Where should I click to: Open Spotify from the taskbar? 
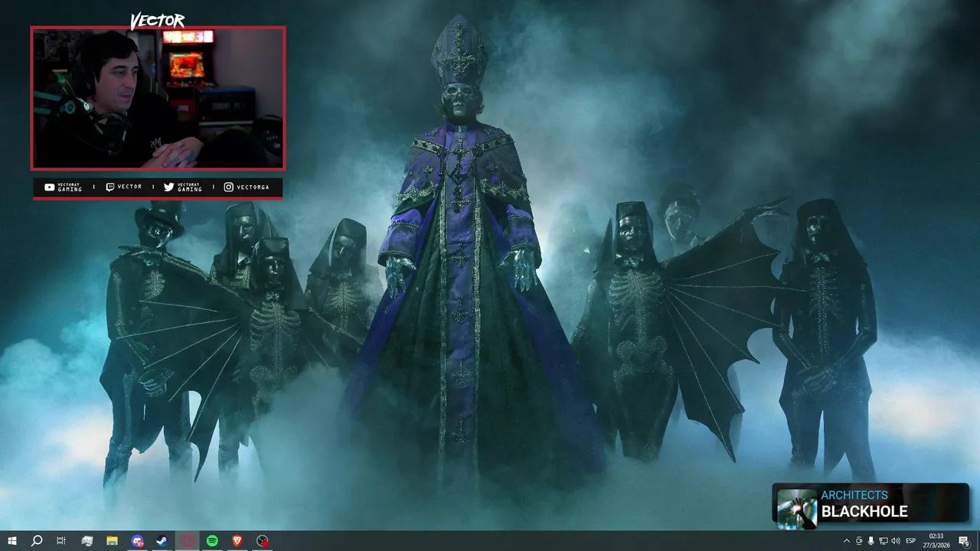coord(212,541)
